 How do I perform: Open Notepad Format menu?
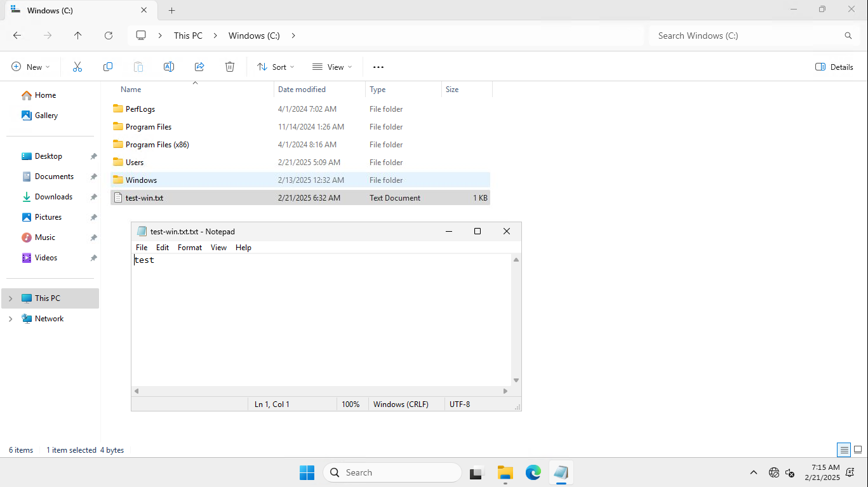[190, 248]
